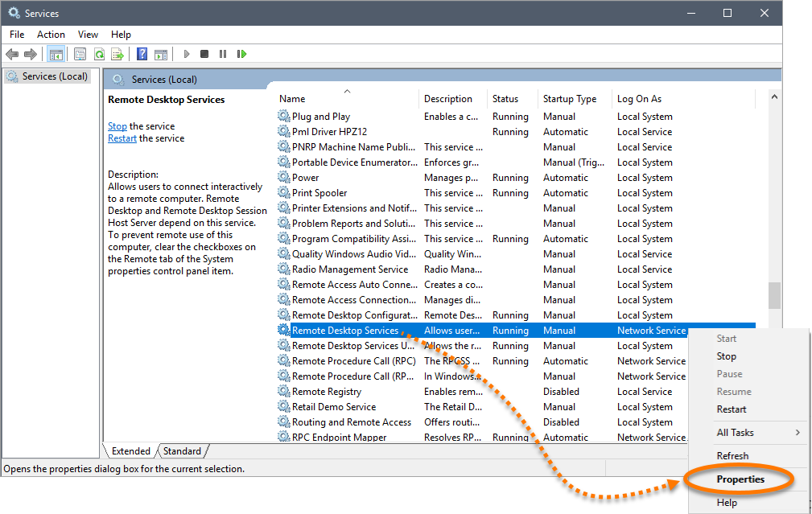Image resolution: width=812 pixels, height=514 pixels.
Task: Select the Problem Reports and Solutions row
Action: pos(516,223)
